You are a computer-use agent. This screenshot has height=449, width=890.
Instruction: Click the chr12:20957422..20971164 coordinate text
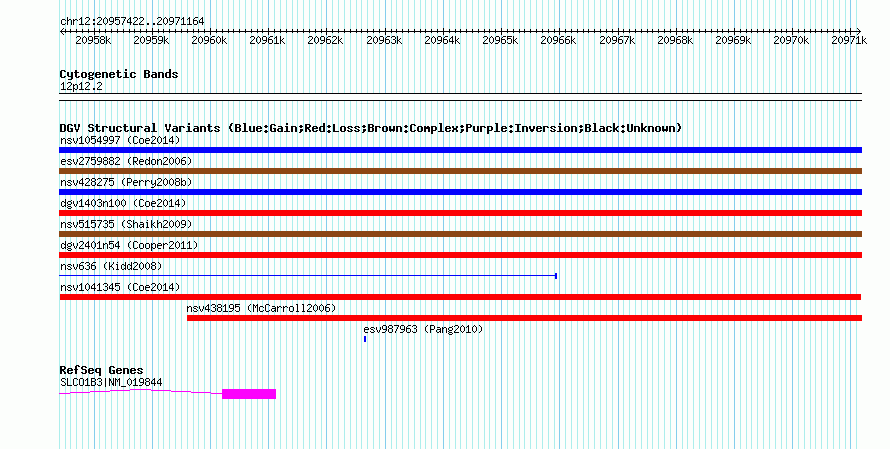point(132,21)
